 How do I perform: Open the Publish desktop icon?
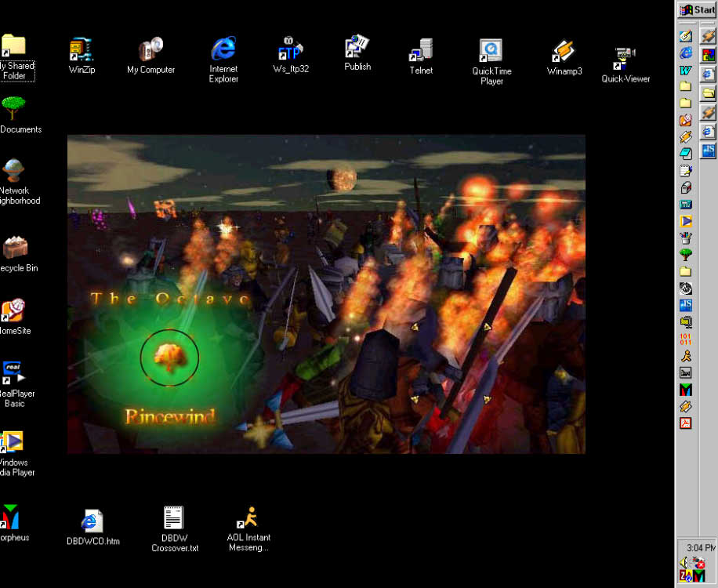357,49
